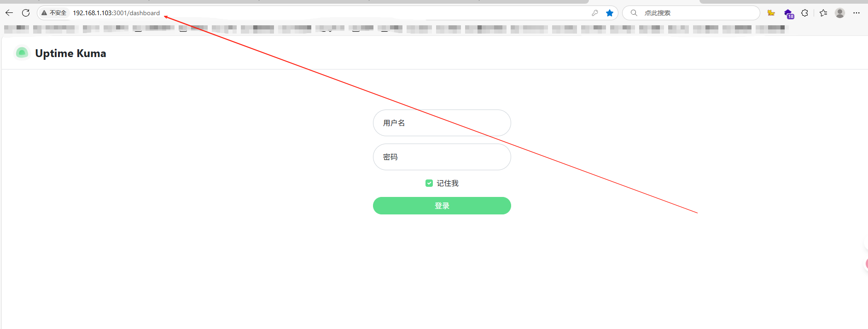Open the 不安全 site security warning
The width and height of the screenshot is (868, 329).
pyautogui.click(x=54, y=13)
